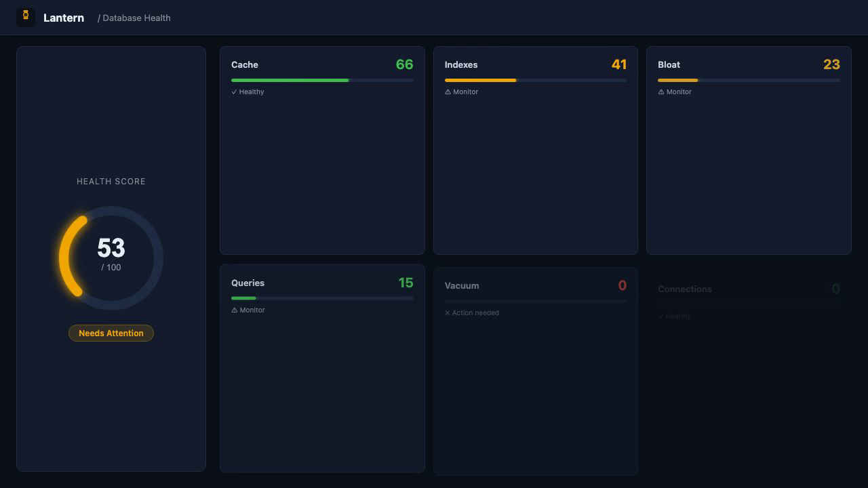Click the checkmark icon under Cache
Viewport: 868px width, 488px height.
[233, 91]
